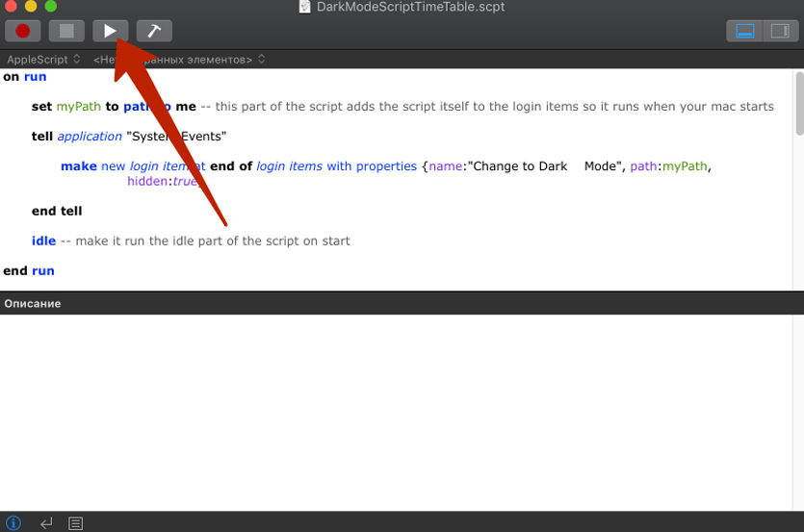Run the script with Play button
This screenshot has height=532, width=804.
pos(110,31)
